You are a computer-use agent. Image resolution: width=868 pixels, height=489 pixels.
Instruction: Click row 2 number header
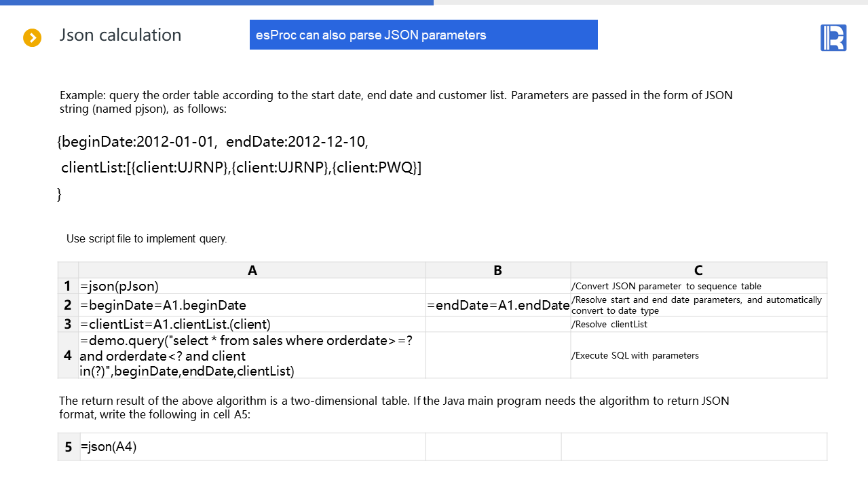pos(68,305)
